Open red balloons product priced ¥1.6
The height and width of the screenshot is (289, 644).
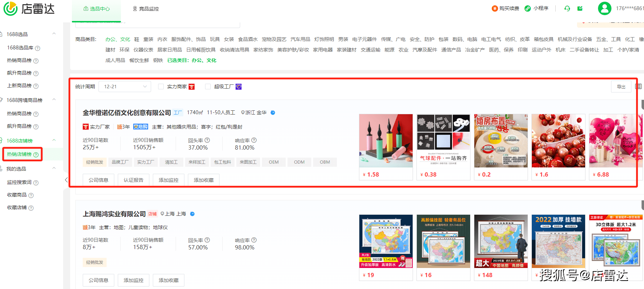pos(558,147)
